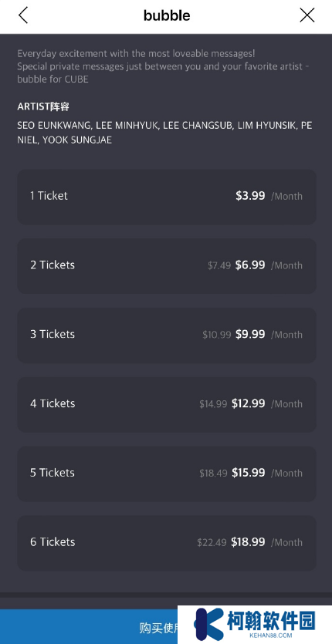Select the 3 Tickets option
Image resolution: width=332 pixels, height=644 pixels.
pos(167,335)
